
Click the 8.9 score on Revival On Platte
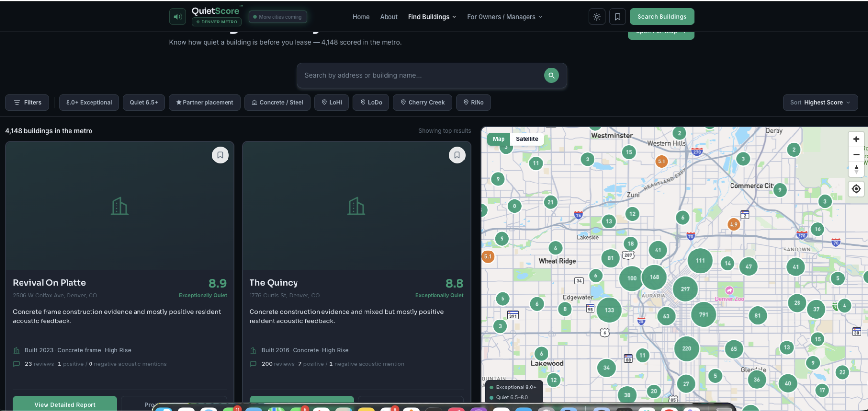tap(218, 283)
